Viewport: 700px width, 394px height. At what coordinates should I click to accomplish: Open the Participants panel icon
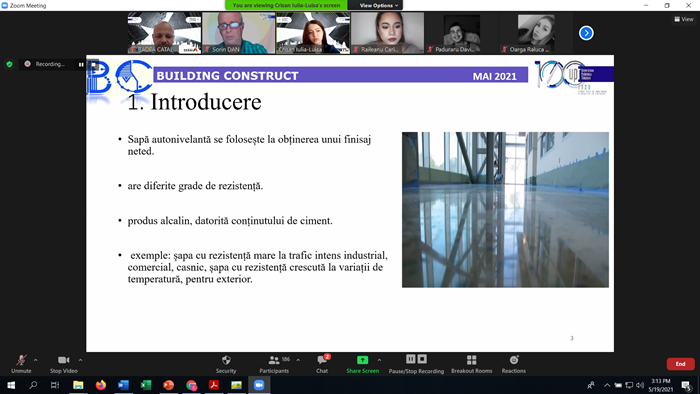[274, 360]
